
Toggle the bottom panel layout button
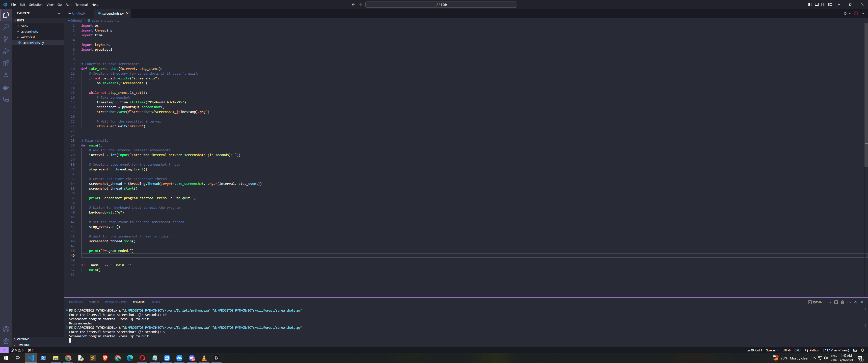coord(817,4)
